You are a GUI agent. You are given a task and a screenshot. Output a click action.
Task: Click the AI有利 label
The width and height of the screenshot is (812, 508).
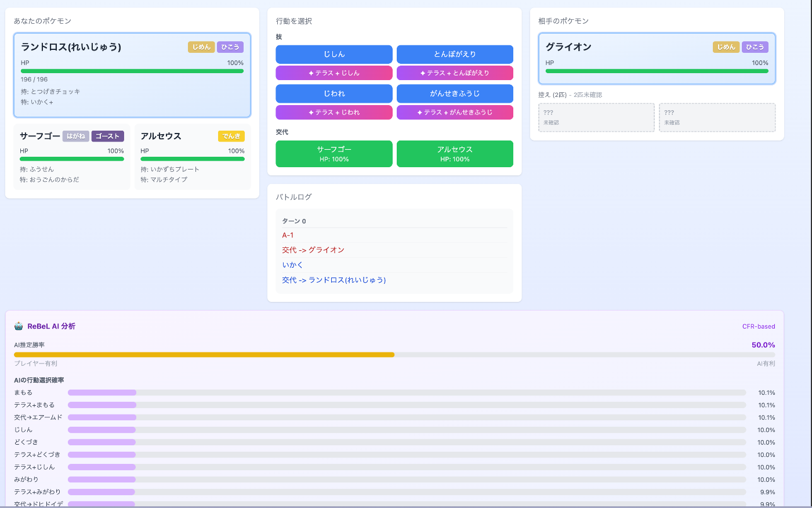(766, 363)
